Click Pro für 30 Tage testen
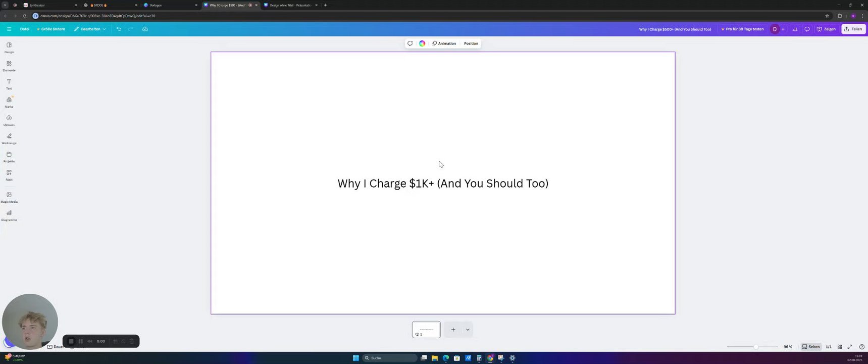The height and width of the screenshot is (364, 868). pos(742,29)
